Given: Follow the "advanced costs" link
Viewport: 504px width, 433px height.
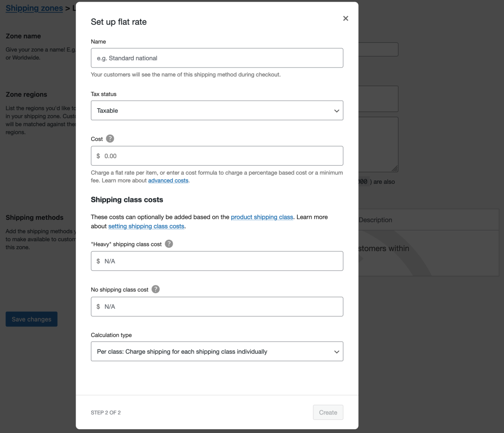Looking at the screenshot, I should (168, 180).
